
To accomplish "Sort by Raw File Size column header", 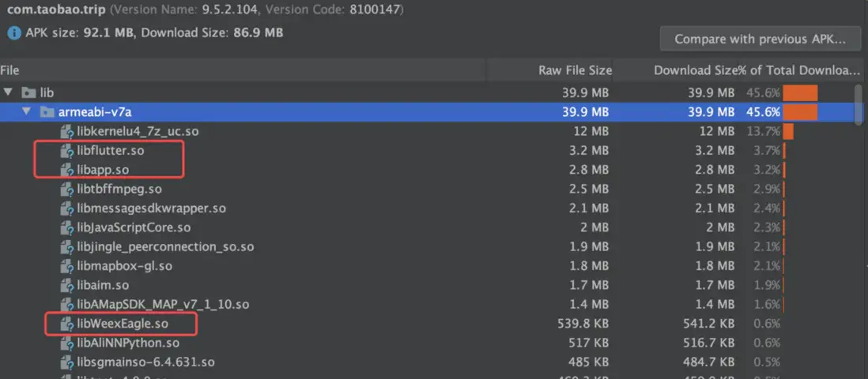I will [575, 70].
